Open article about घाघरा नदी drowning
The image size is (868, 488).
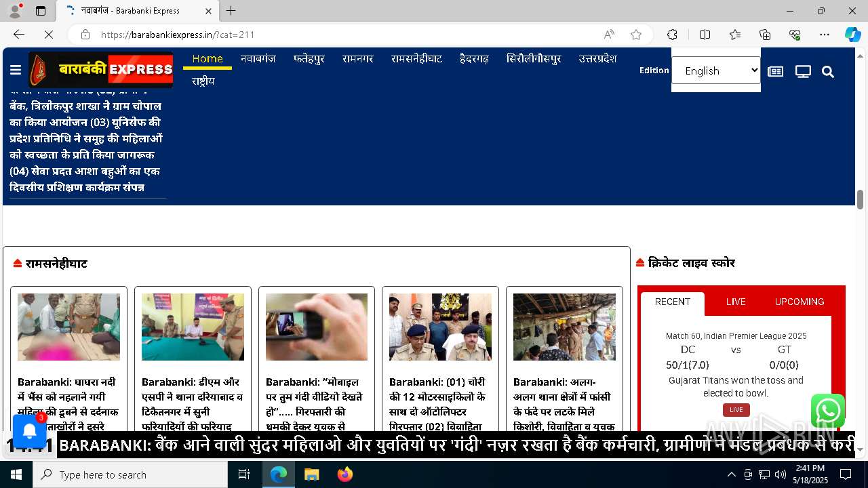coord(68,404)
